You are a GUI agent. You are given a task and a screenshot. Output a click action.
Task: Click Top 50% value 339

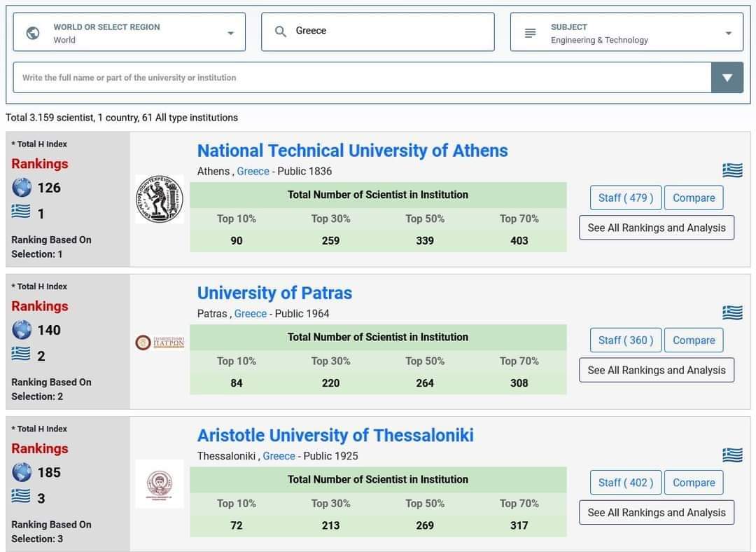[x=425, y=241]
